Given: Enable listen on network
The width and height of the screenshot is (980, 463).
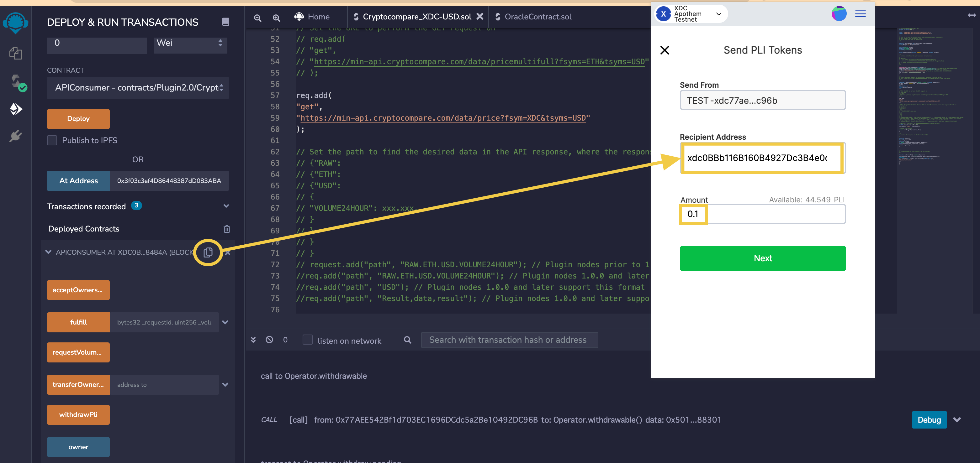Looking at the screenshot, I should click(307, 340).
